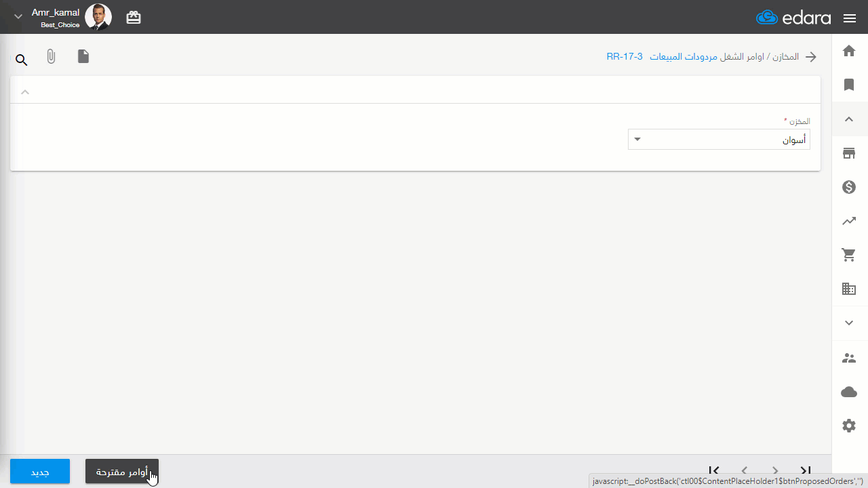Open the shopping cart purchases icon
This screenshot has height=488, width=868.
click(x=849, y=255)
